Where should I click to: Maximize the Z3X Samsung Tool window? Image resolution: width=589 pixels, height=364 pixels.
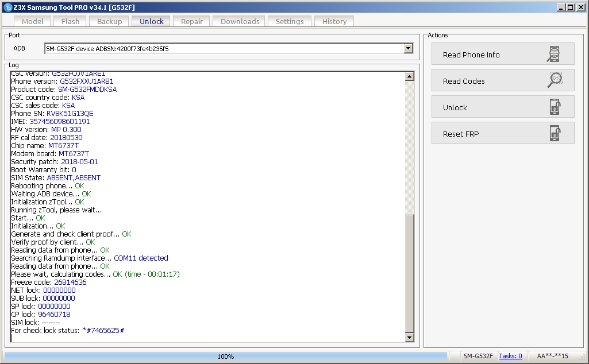point(570,7)
